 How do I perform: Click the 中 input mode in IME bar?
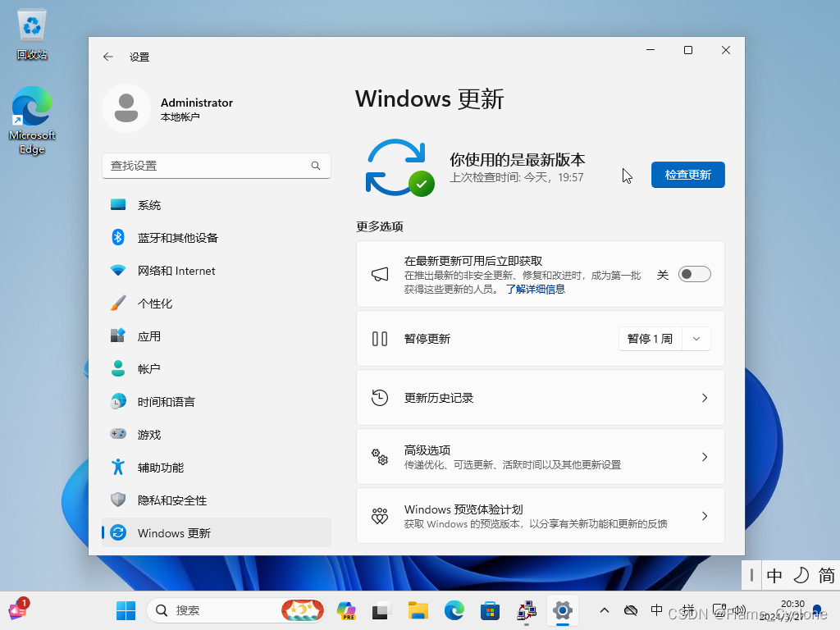click(x=774, y=575)
